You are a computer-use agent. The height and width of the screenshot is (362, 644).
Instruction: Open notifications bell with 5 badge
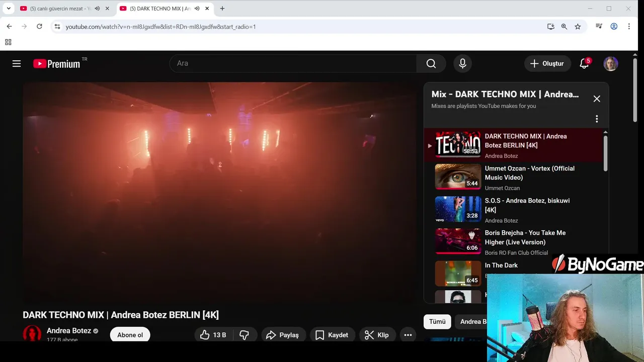584,63
